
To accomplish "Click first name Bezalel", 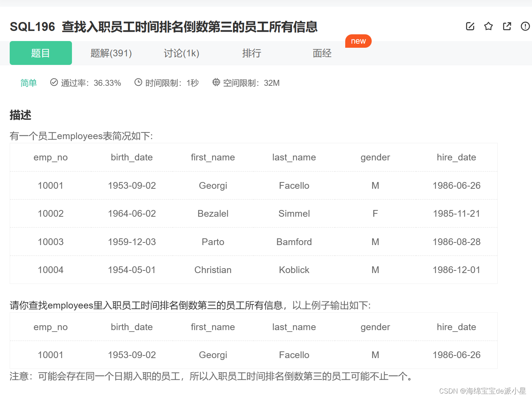I will pos(213,214).
